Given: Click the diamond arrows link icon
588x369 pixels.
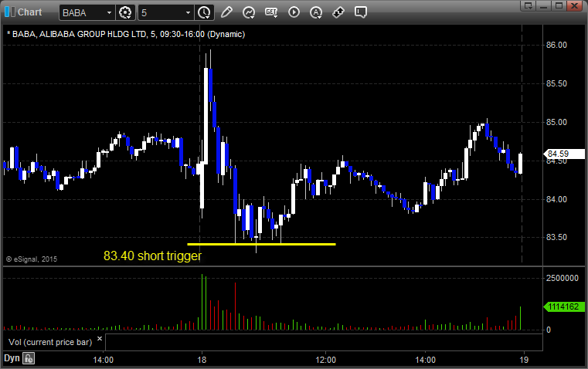Looking at the screenshot, I should 338,12.
